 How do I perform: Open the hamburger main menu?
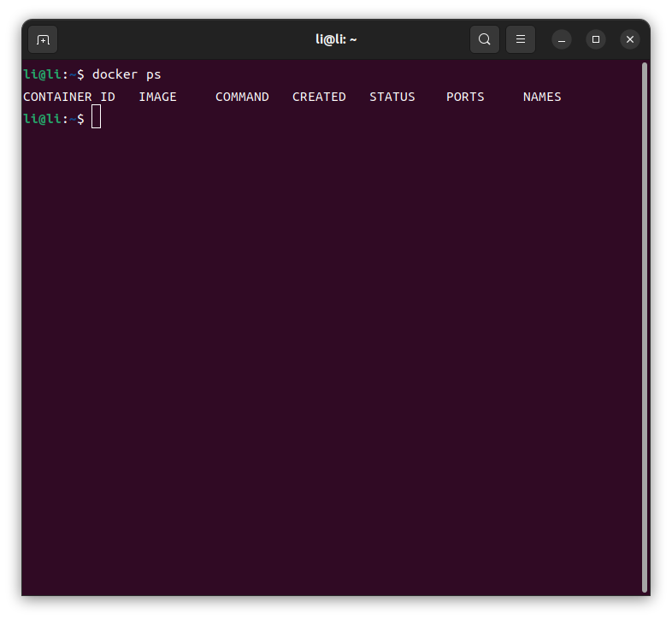[x=521, y=39]
